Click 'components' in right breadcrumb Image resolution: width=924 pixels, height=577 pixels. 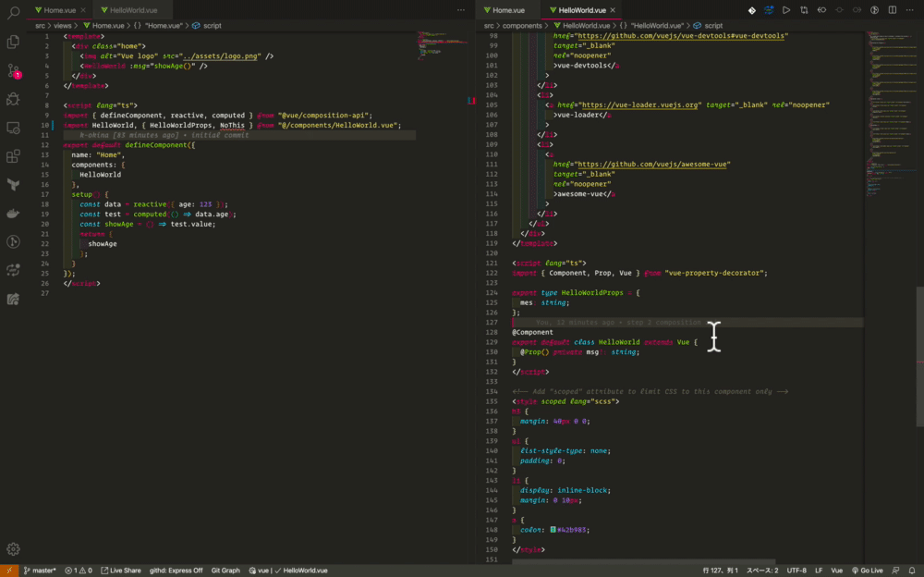(x=522, y=26)
